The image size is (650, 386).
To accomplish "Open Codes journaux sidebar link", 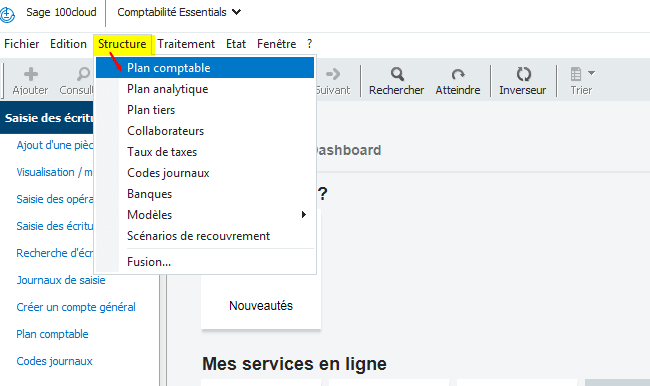I will [x=54, y=361].
